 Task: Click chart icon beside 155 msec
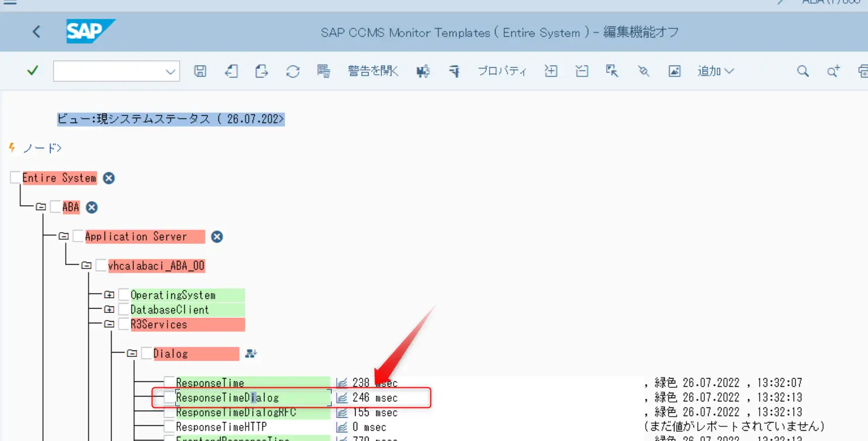[342, 412]
